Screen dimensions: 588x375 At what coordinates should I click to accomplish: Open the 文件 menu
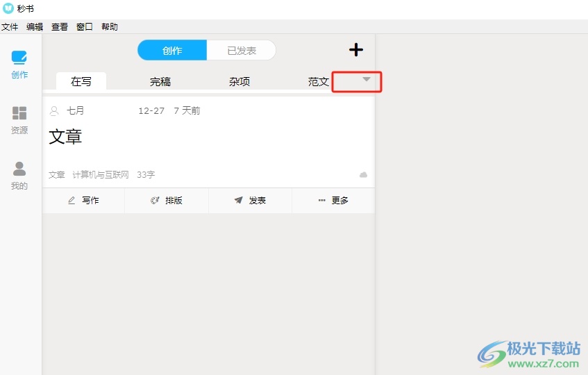pyautogui.click(x=10, y=27)
